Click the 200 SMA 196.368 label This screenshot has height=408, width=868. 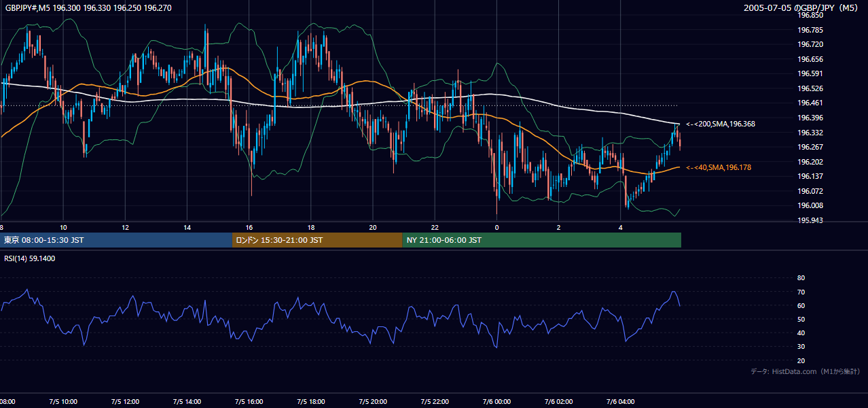(x=721, y=124)
